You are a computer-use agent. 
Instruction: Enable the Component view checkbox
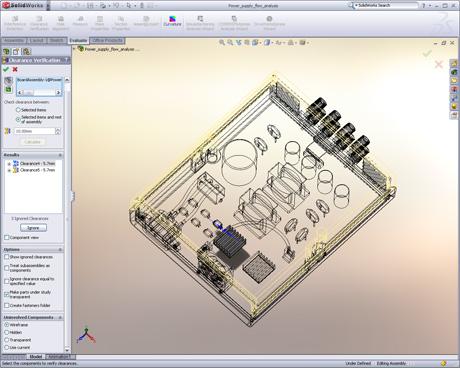[x=6, y=237]
